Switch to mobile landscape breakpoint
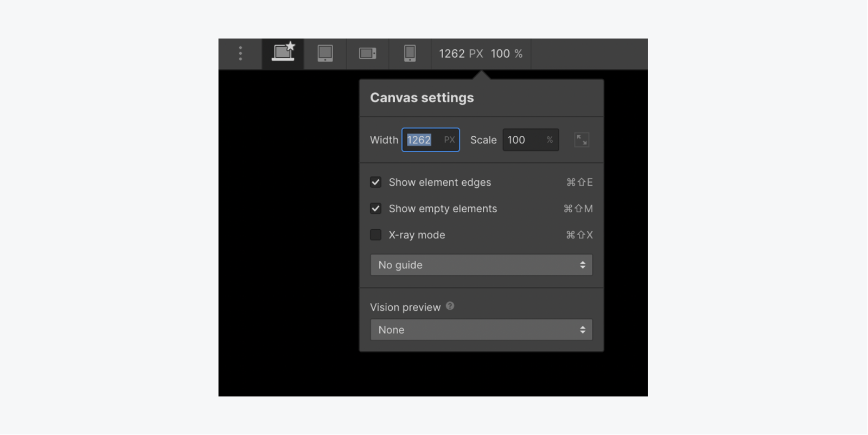868x435 pixels. (x=367, y=53)
